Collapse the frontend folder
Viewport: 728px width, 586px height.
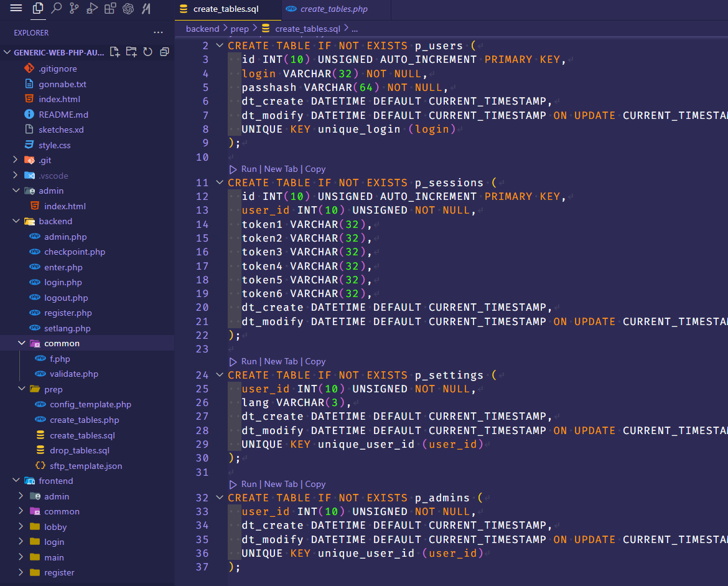click(x=16, y=481)
